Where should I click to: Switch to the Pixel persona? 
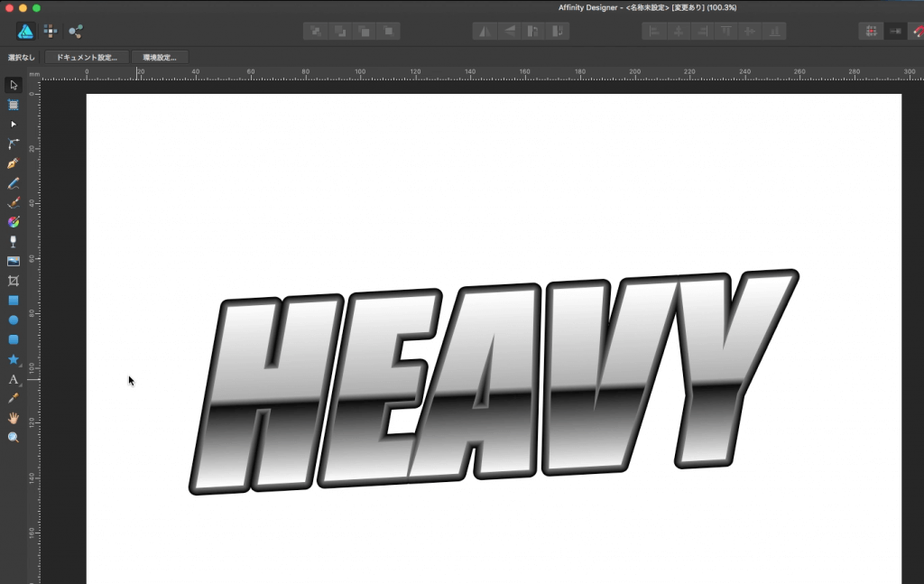pyautogui.click(x=51, y=32)
